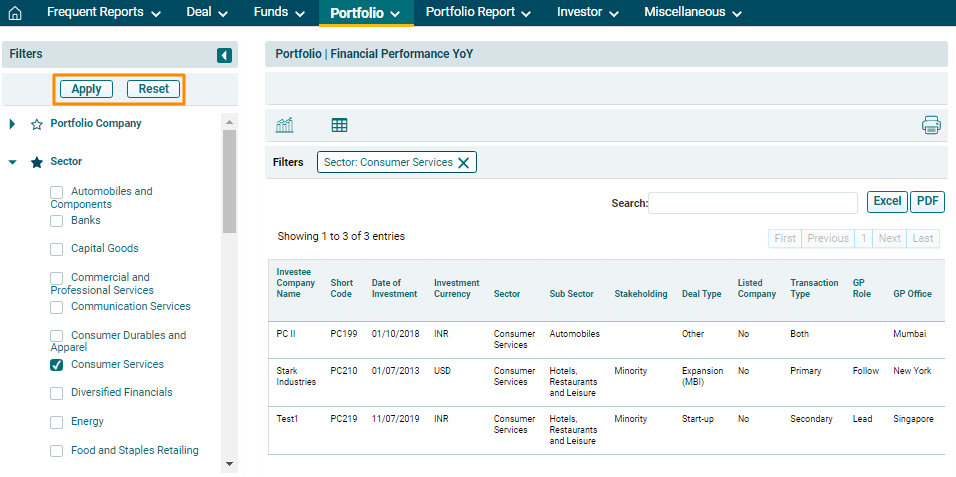Click the Apply filters button
The image size is (956, 477).
(86, 89)
